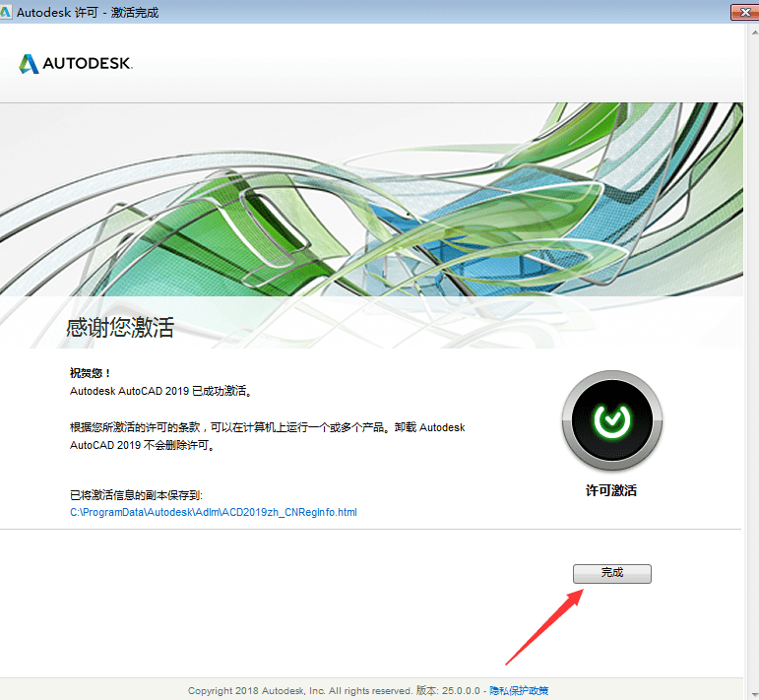Click the 感谢您激活 heading
The width and height of the screenshot is (759, 700).
tap(120, 327)
